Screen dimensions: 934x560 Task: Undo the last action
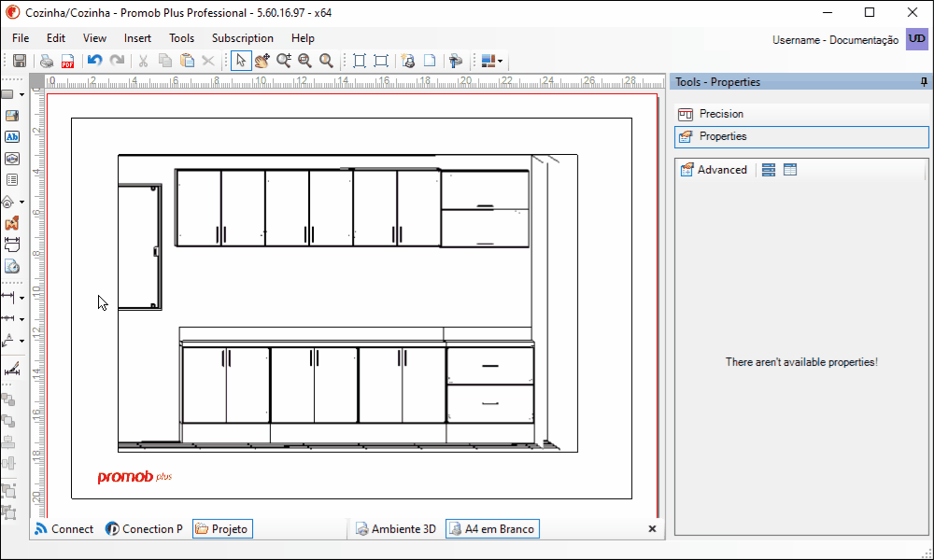click(x=94, y=61)
